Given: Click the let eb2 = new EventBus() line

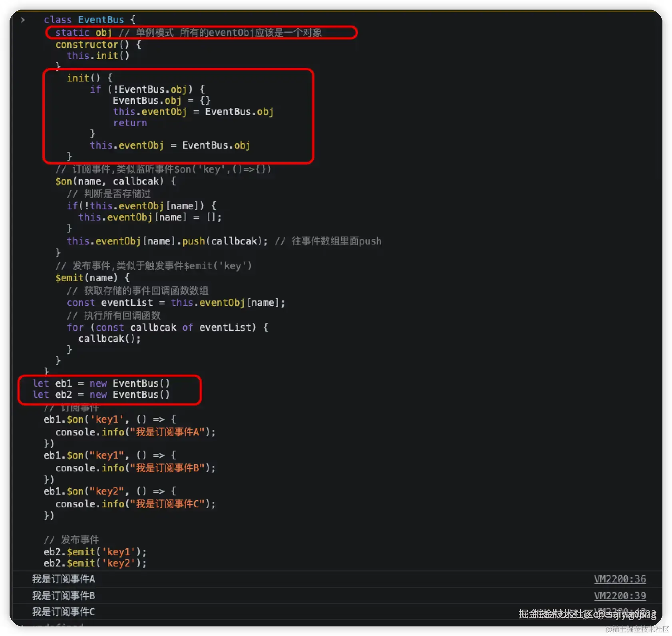Looking at the screenshot, I should [x=101, y=395].
